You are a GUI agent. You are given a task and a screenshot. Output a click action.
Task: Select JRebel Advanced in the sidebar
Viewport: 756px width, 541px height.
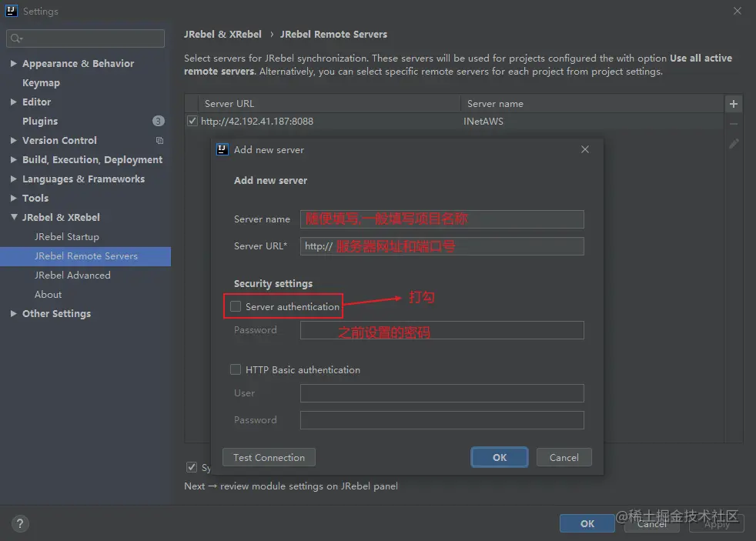click(72, 275)
